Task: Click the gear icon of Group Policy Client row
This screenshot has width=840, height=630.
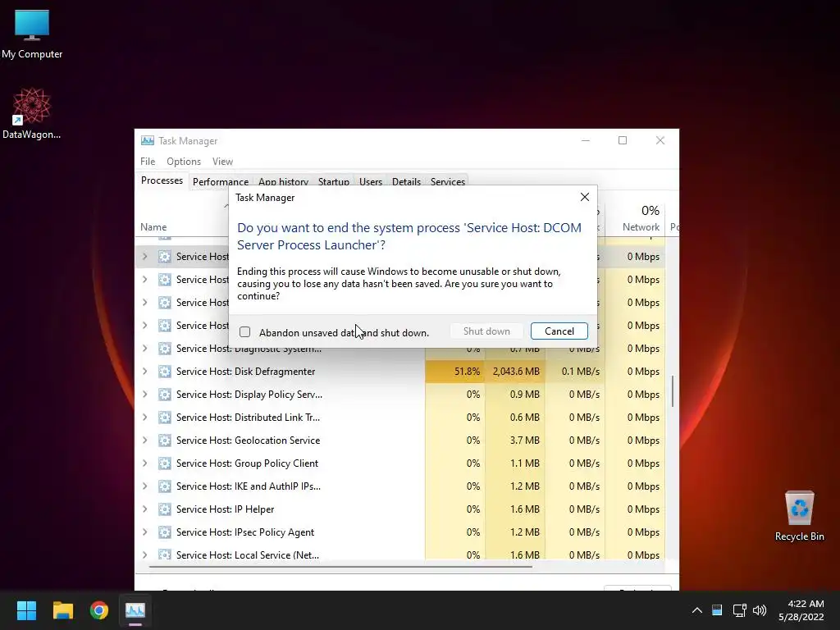Action: [164, 463]
